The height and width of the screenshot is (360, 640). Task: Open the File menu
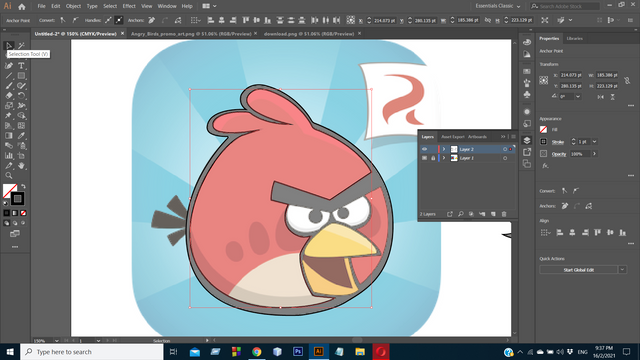(42, 6)
